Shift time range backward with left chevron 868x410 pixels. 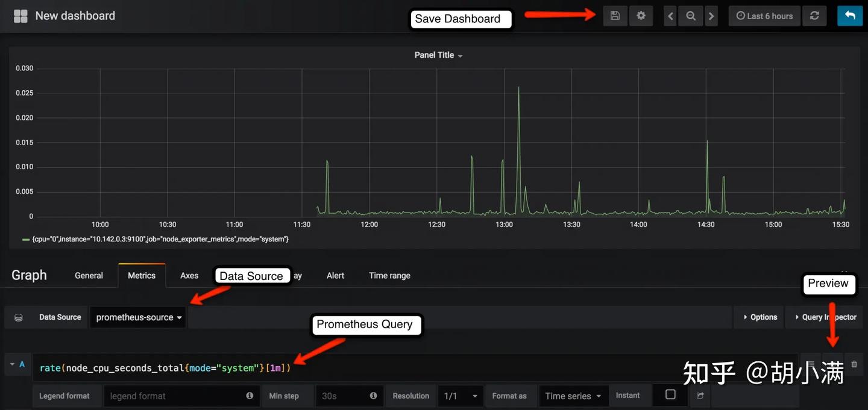click(670, 16)
